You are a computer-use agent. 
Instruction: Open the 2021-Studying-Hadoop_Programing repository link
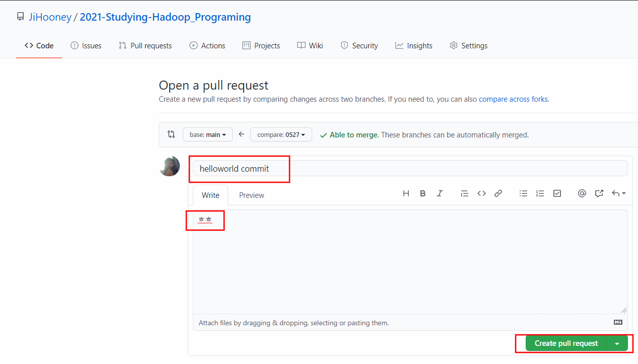pyautogui.click(x=165, y=17)
